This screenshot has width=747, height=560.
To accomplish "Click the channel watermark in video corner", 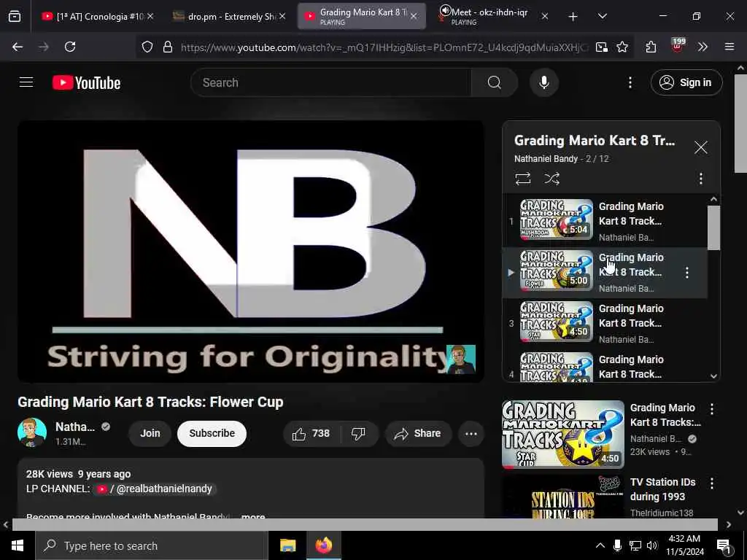I will 461,359.
